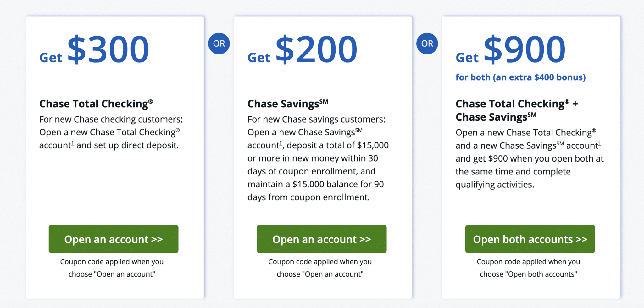Click Open both accounts button
Viewport: 644px width, 308px height.
coord(530,239)
